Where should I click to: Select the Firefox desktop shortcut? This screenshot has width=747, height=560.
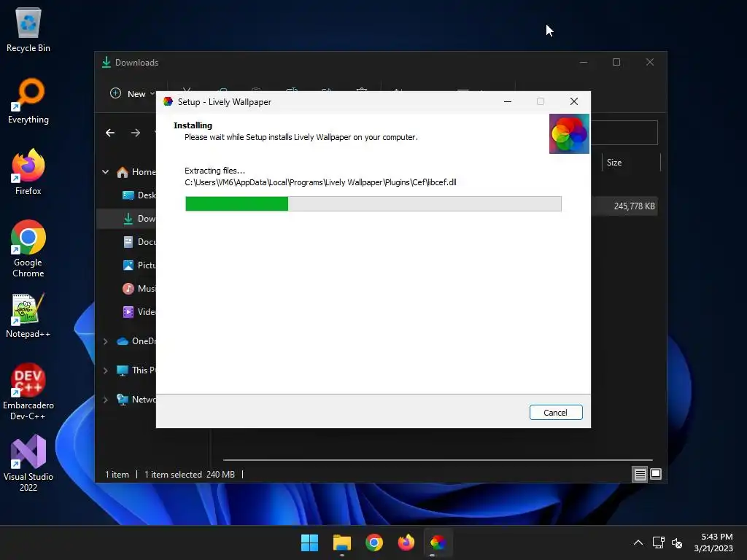pos(28,172)
